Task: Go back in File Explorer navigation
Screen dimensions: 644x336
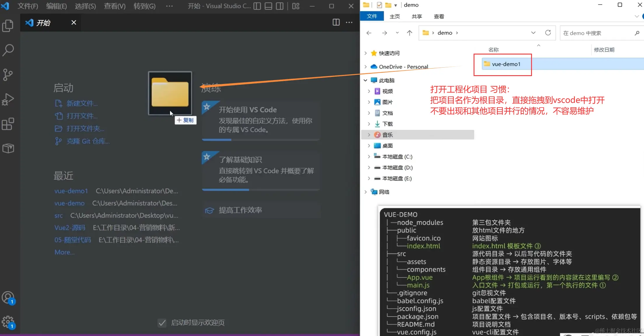Action: click(369, 33)
